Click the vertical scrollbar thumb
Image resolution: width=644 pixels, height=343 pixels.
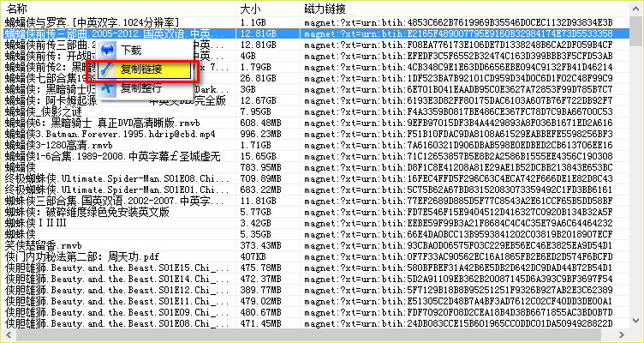click(x=635, y=32)
